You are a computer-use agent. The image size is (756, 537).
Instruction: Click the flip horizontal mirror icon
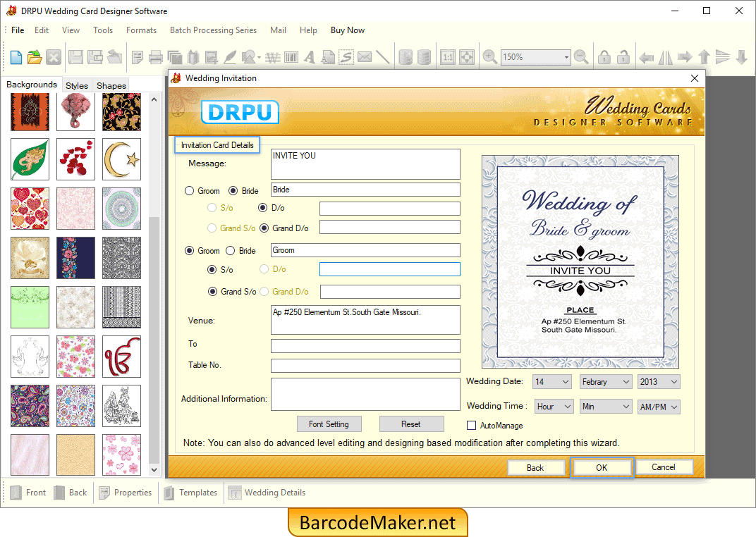[665, 57]
